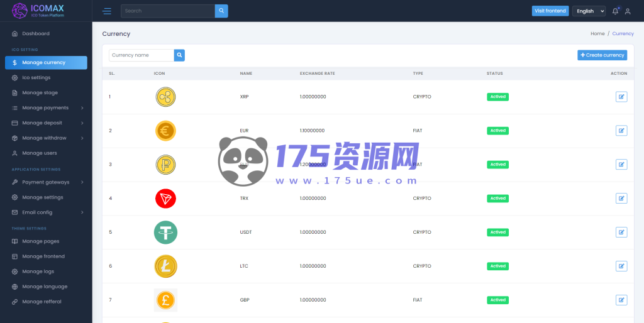The image size is (644, 323).
Task: Click the Manage users person icon
Action: pos(15,153)
